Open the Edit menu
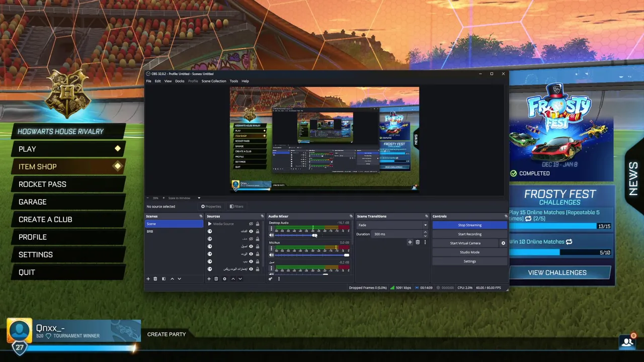644x362 pixels. (x=157, y=81)
